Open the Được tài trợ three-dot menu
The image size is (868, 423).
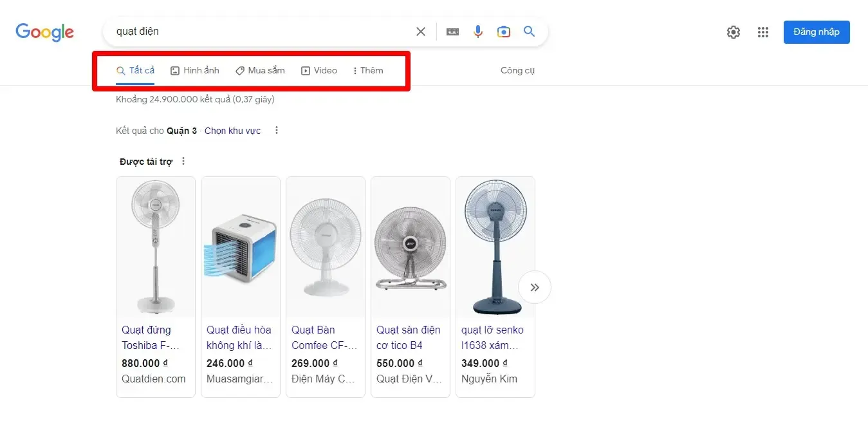pos(183,161)
